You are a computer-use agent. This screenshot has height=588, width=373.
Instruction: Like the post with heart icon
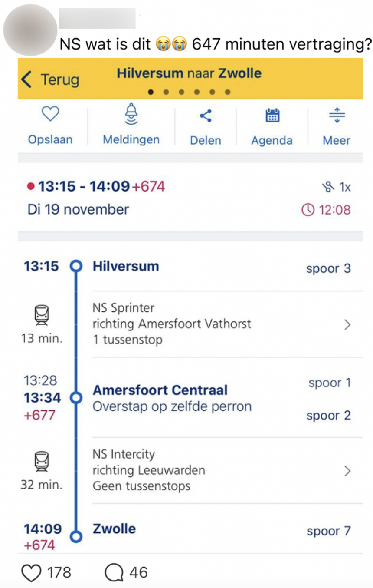pyautogui.click(x=31, y=573)
